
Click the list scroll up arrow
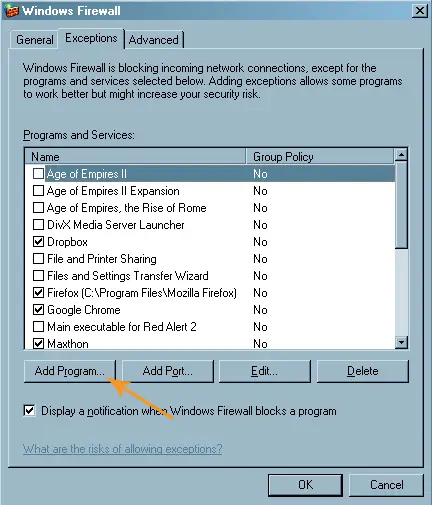point(401,155)
